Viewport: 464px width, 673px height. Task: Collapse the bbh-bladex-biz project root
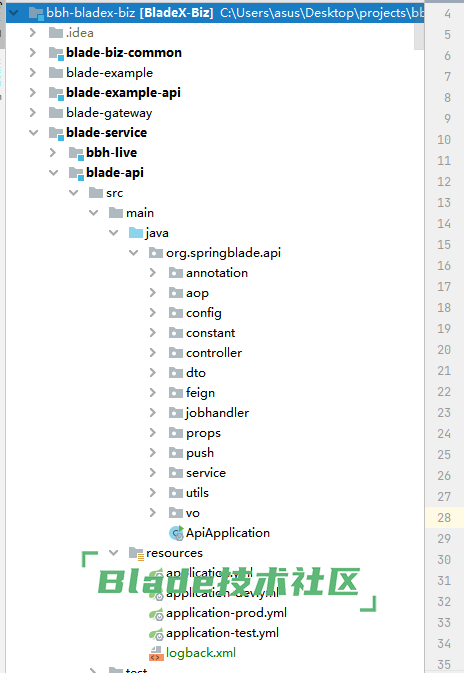(14, 12)
